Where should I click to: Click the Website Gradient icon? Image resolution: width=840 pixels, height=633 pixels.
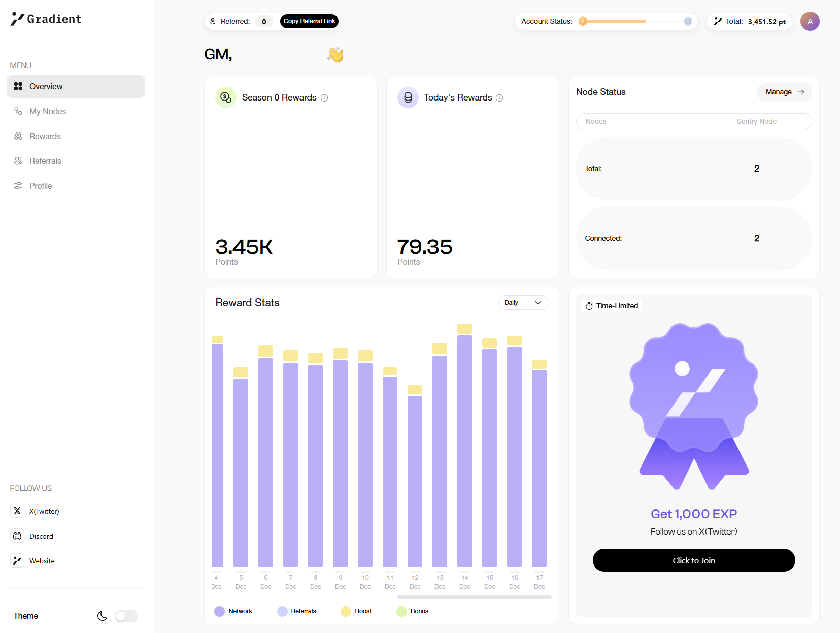(x=17, y=560)
